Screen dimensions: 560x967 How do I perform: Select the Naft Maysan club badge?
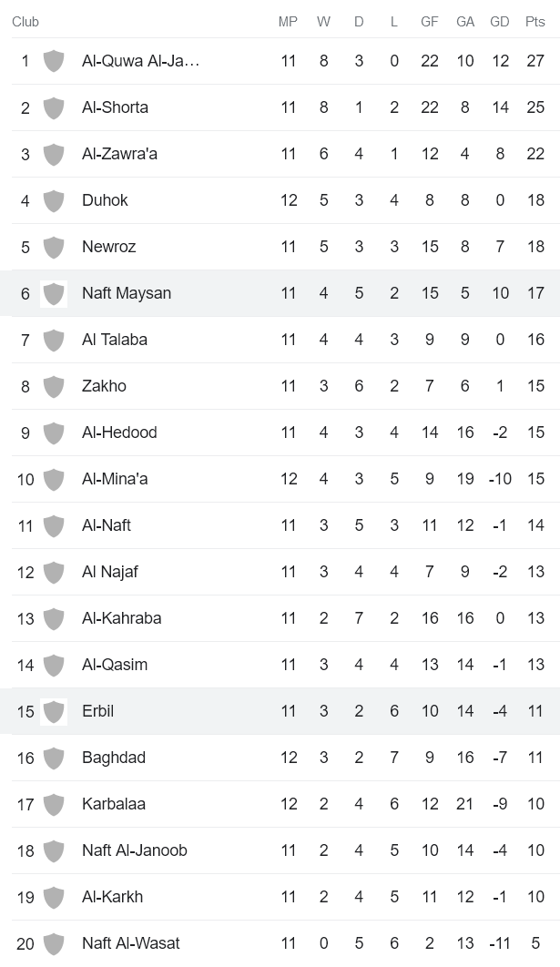56,292
